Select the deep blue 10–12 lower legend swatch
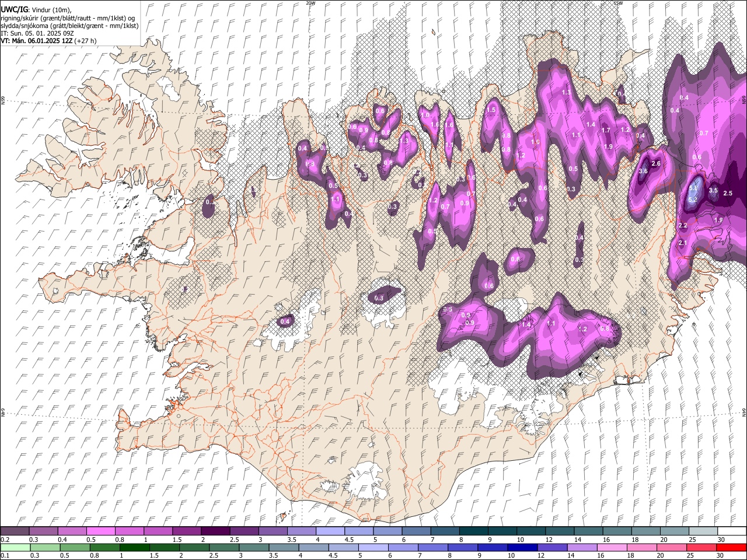Image resolution: width=747 pixels, height=560 pixels. pyautogui.click(x=522, y=548)
